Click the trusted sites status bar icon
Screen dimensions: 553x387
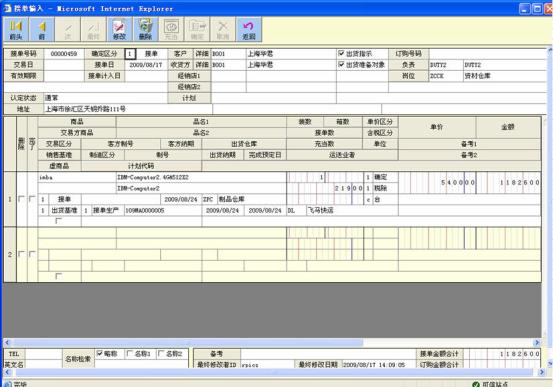pos(476,384)
